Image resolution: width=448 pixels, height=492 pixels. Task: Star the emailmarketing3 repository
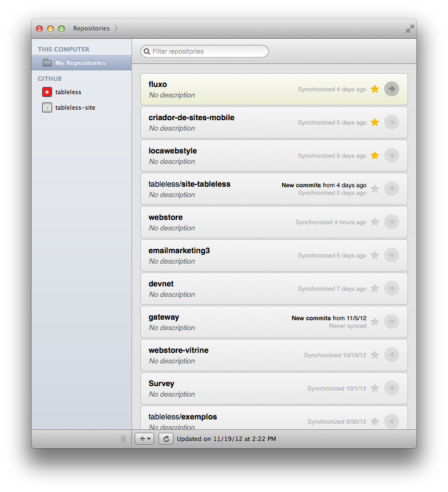point(375,255)
